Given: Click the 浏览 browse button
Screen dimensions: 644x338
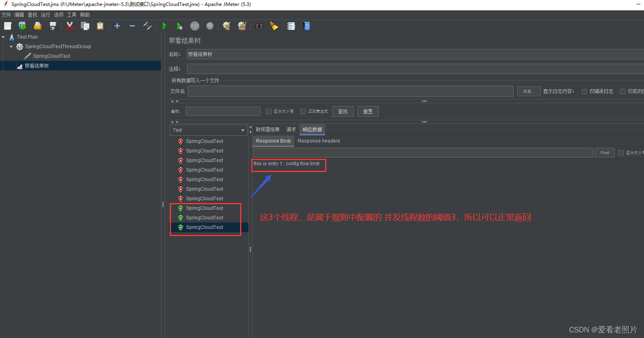Looking at the screenshot, I should point(529,92).
